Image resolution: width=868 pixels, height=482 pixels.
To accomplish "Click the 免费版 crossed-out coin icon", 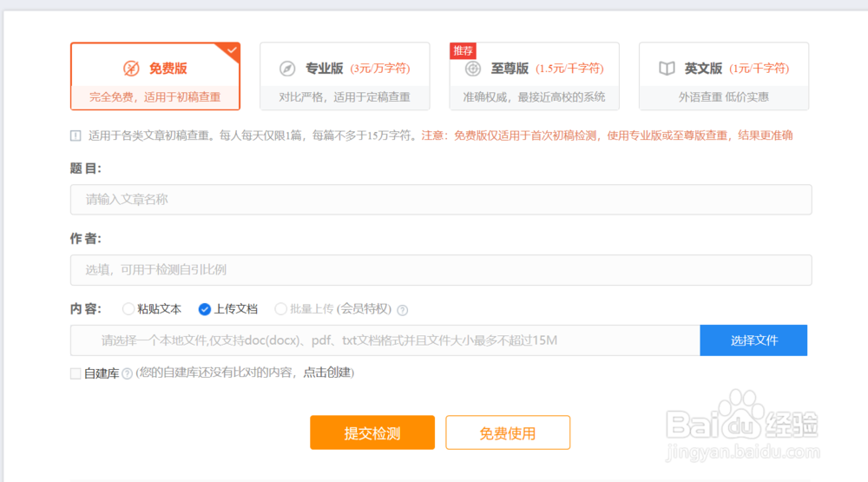I will (x=131, y=68).
